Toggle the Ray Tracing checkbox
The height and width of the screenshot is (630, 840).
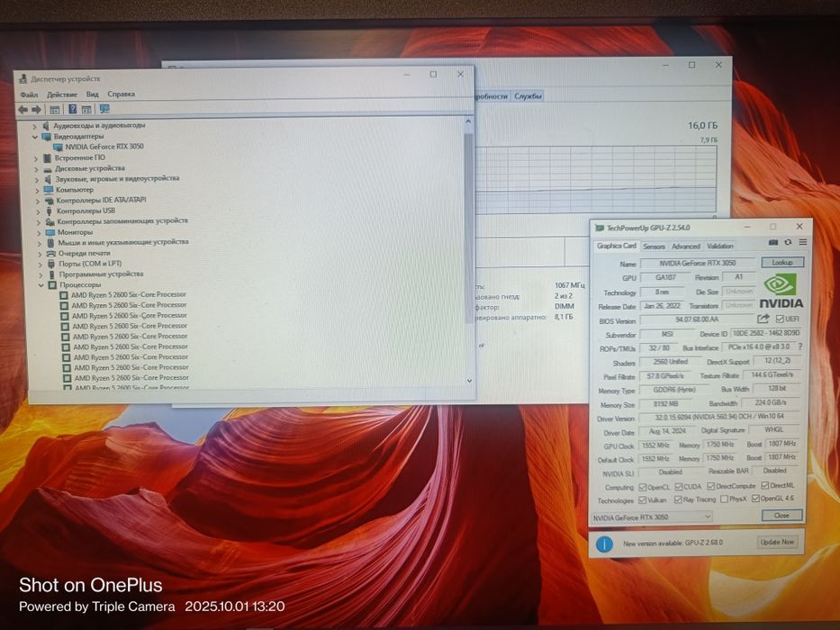click(678, 499)
